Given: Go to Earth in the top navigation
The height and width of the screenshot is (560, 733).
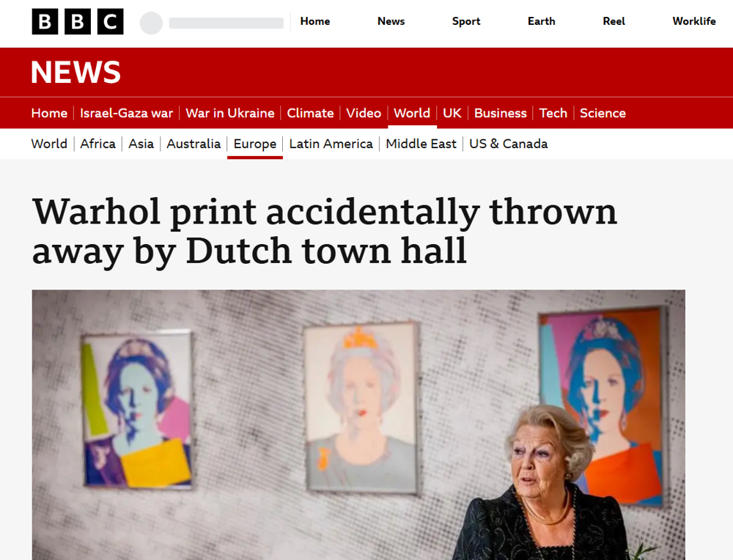Looking at the screenshot, I should (541, 21).
